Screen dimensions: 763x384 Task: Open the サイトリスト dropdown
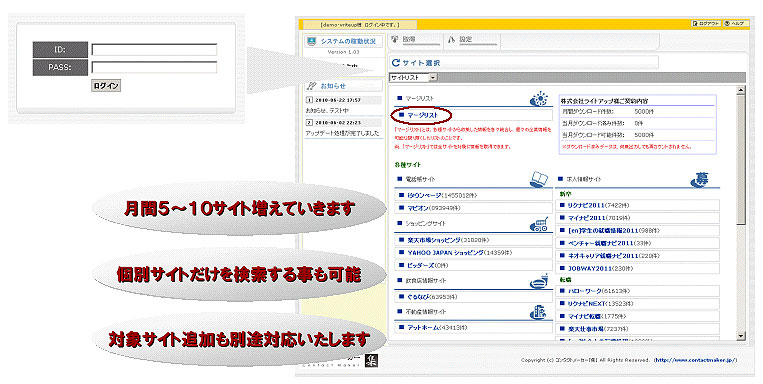[413, 77]
